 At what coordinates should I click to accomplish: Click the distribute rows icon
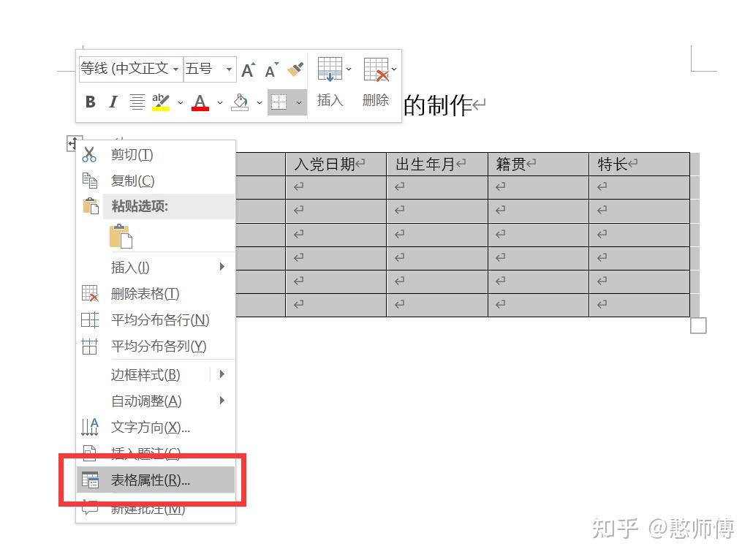90,320
